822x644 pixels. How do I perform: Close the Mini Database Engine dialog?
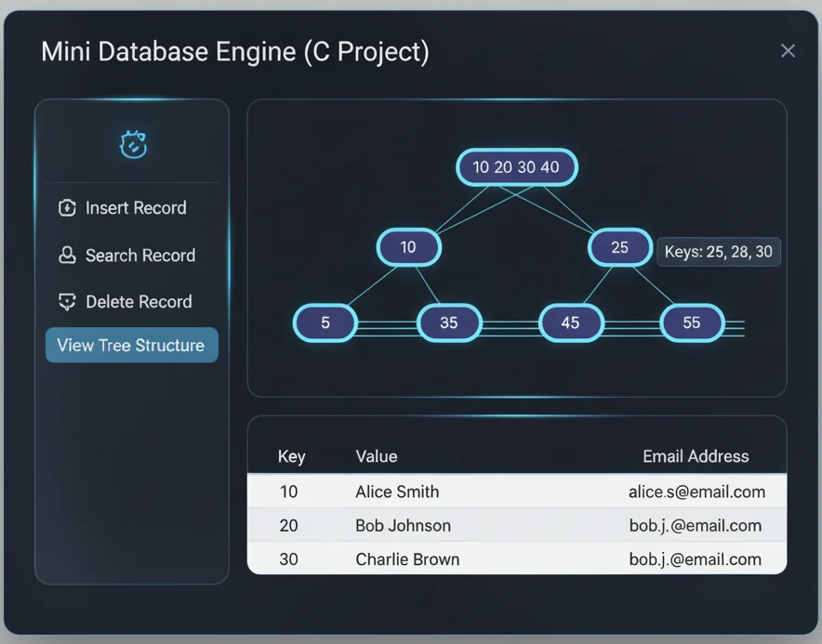coord(788,51)
